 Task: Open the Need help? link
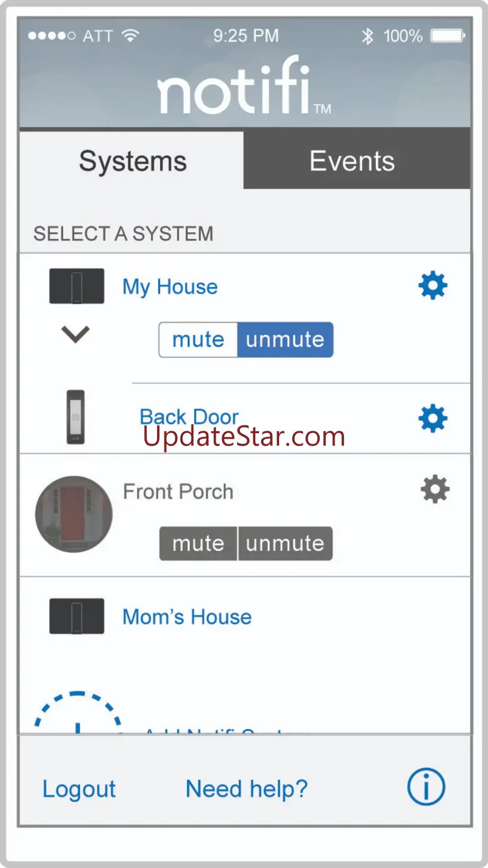coord(247,789)
